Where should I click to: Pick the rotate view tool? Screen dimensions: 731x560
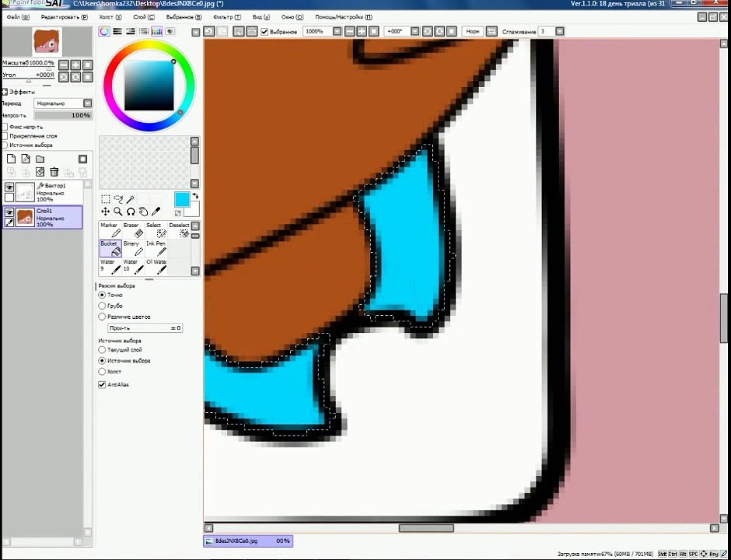(x=131, y=212)
